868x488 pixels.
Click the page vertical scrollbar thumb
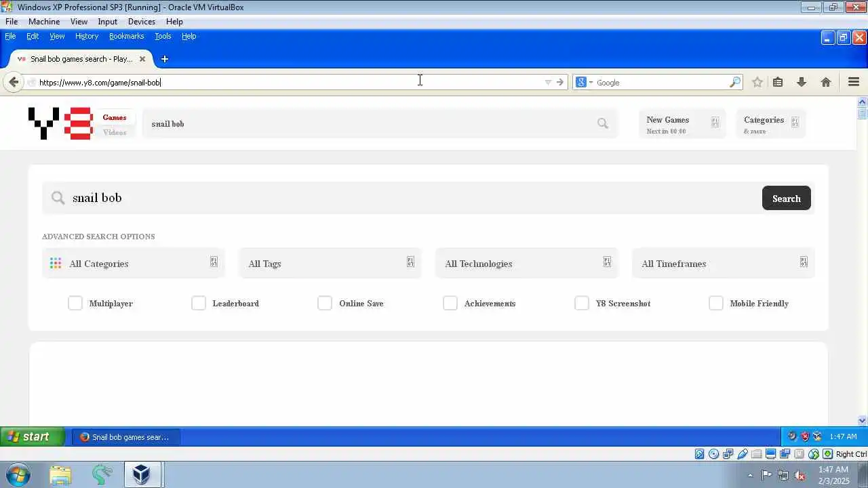(x=863, y=113)
